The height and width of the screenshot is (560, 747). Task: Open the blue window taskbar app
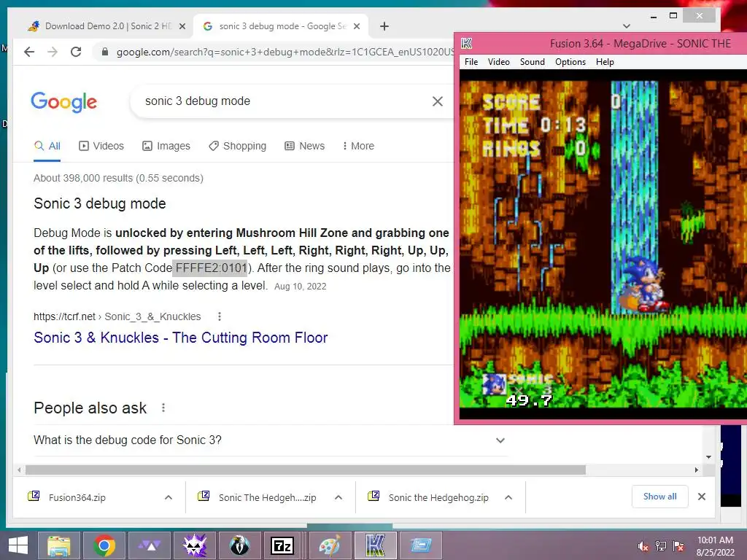(x=420, y=545)
